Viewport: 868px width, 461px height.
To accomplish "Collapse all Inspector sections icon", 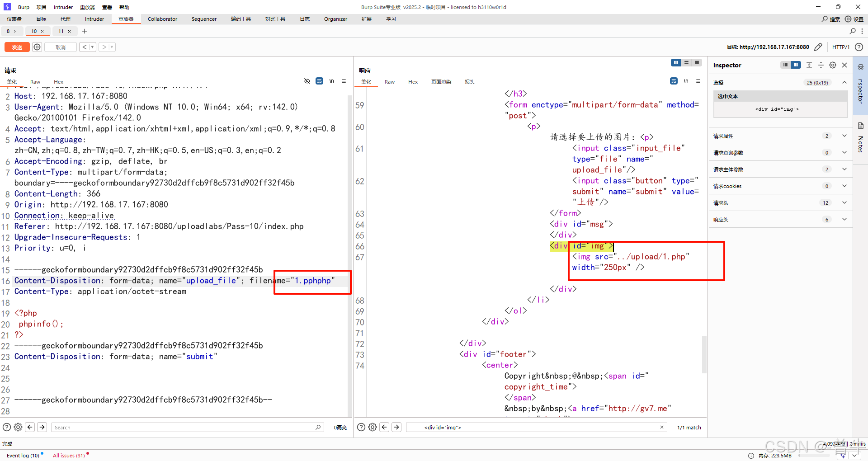I will pos(821,65).
